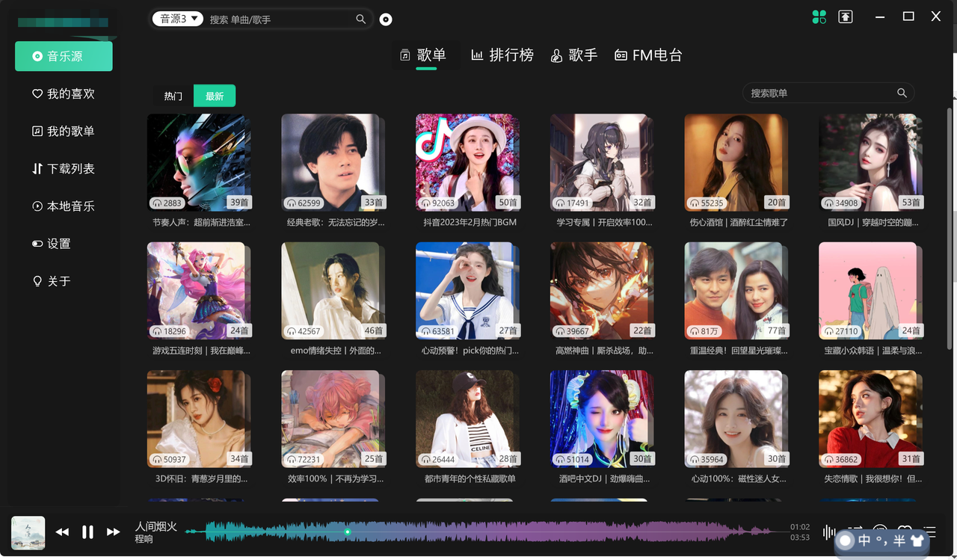Click the search icon in 搜索歌单 box

point(902,93)
